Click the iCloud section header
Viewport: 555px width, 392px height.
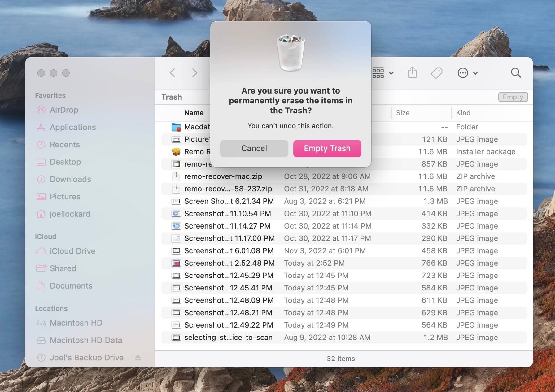tap(46, 237)
